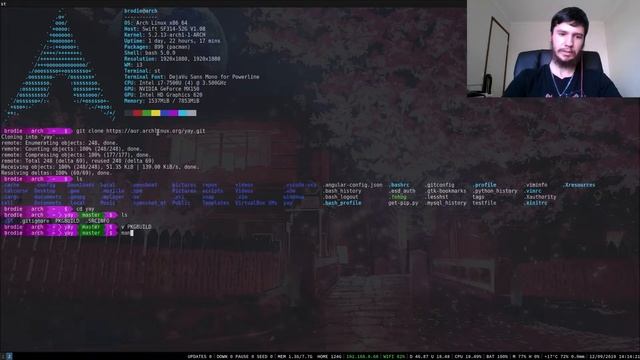Screen dimensions: 640x360
Task: Click the 'cd yay' command text
Action: (x=85, y=209)
